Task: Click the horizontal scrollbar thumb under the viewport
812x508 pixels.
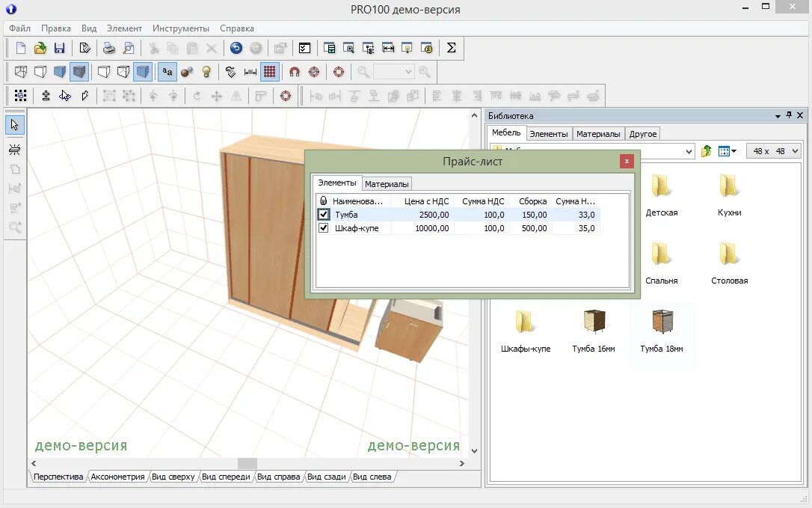Action: [x=247, y=463]
